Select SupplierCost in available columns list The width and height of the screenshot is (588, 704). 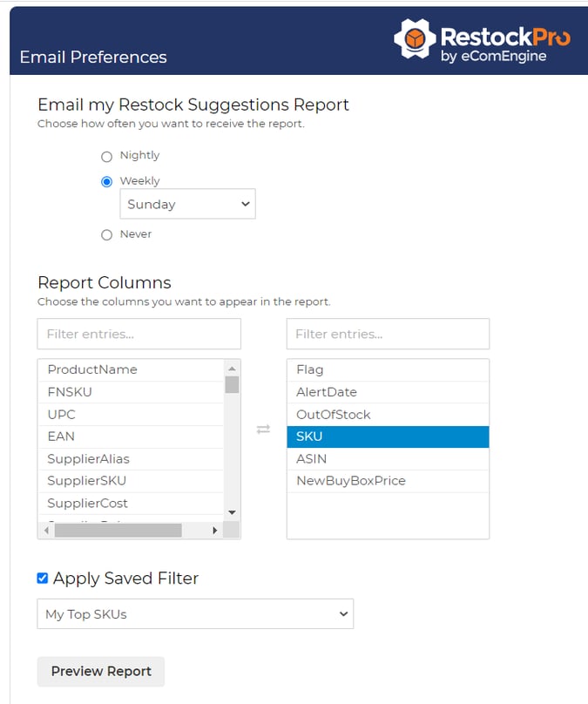point(131,504)
